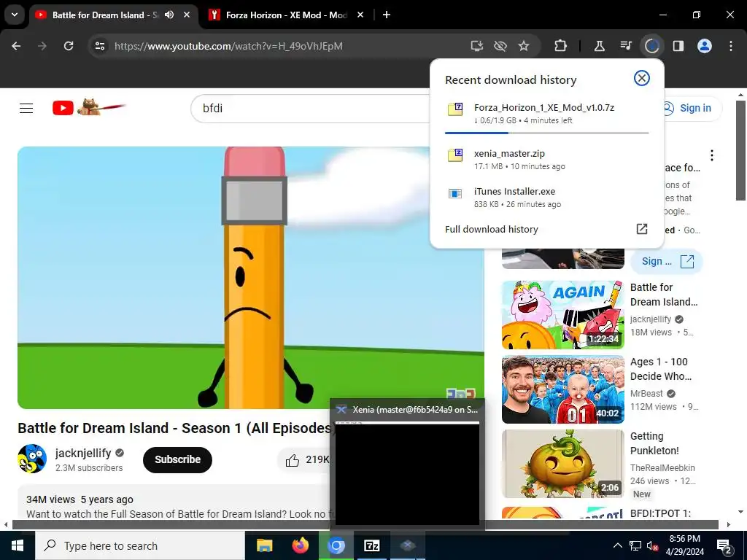
Task: Open the Extensions puzzle icon
Action: (561, 46)
